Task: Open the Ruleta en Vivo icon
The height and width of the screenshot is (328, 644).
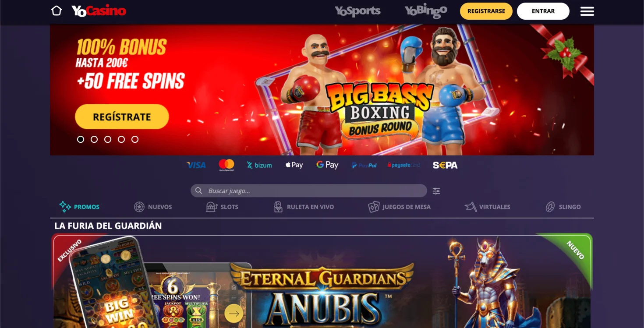Action: [278, 207]
